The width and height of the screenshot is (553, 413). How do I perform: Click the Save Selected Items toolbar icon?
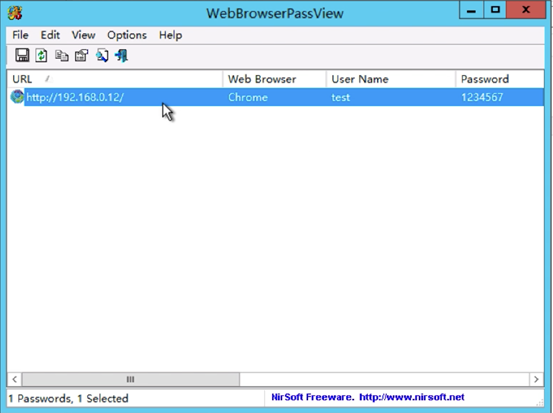[x=22, y=55]
